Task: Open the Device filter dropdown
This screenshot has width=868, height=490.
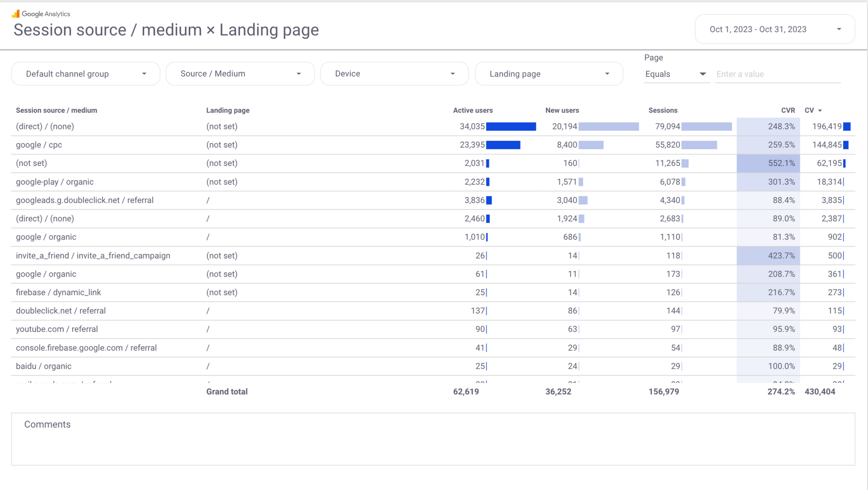Action: click(394, 74)
